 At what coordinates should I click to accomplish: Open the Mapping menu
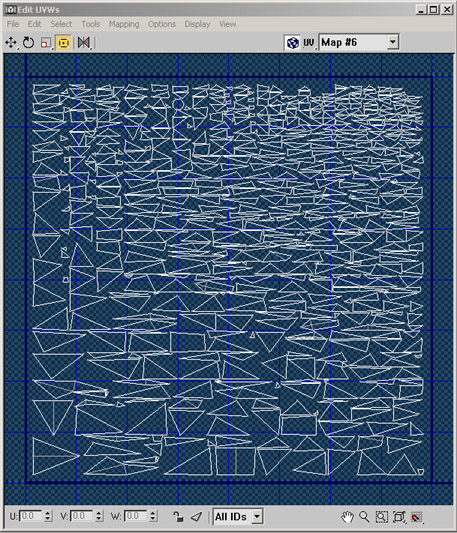pyautogui.click(x=124, y=24)
